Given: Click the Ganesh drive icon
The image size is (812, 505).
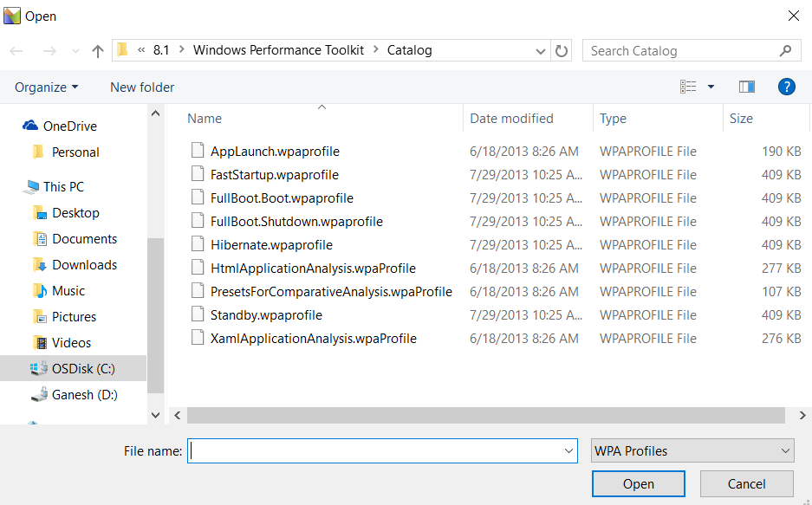Looking at the screenshot, I should click(39, 394).
